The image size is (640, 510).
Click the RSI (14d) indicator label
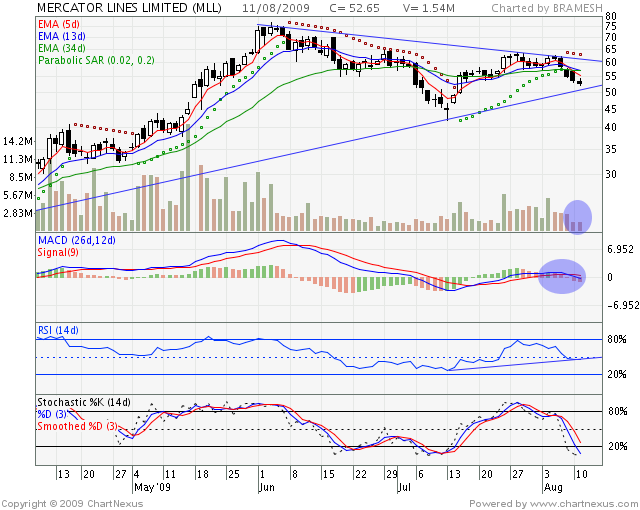[58, 330]
